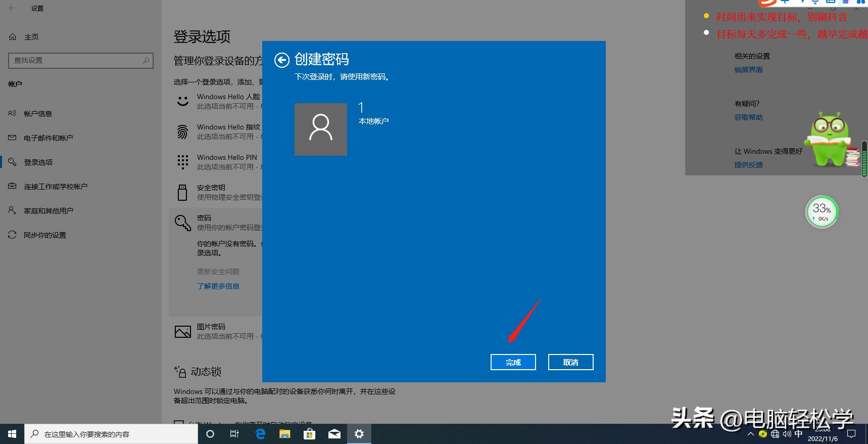Screen dimensions: 868x444
Task: Click the 完成 button
Action: pos(513,362)
